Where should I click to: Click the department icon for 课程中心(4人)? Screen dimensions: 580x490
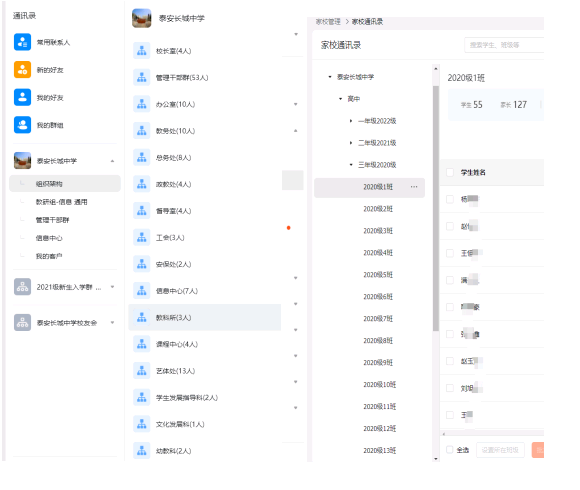pyautogui.click(x=142, y=344)
